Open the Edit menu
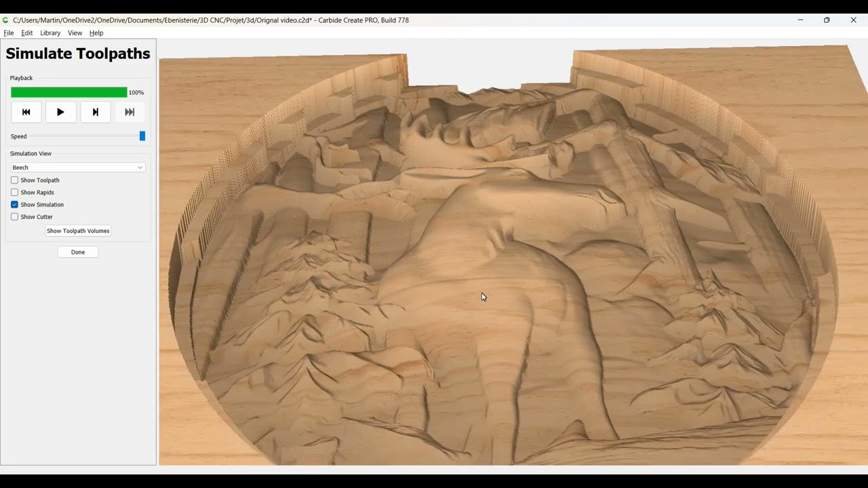 tap(27, 33)
